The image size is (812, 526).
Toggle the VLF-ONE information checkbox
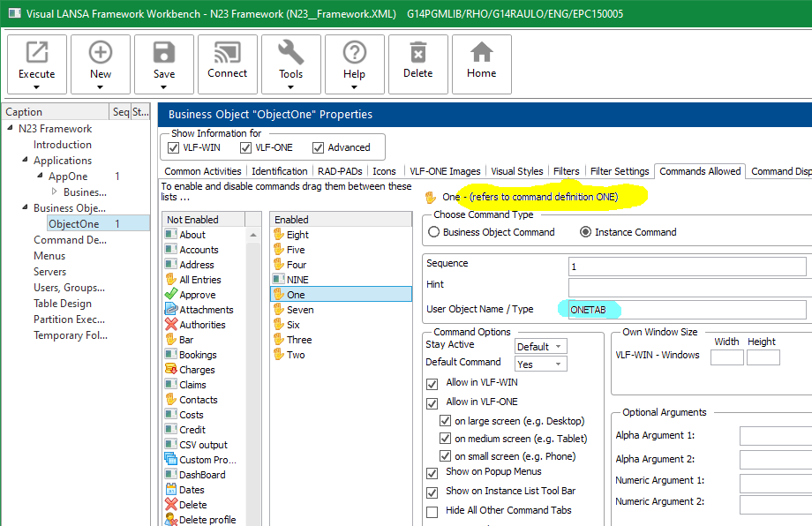click(245, 148)
